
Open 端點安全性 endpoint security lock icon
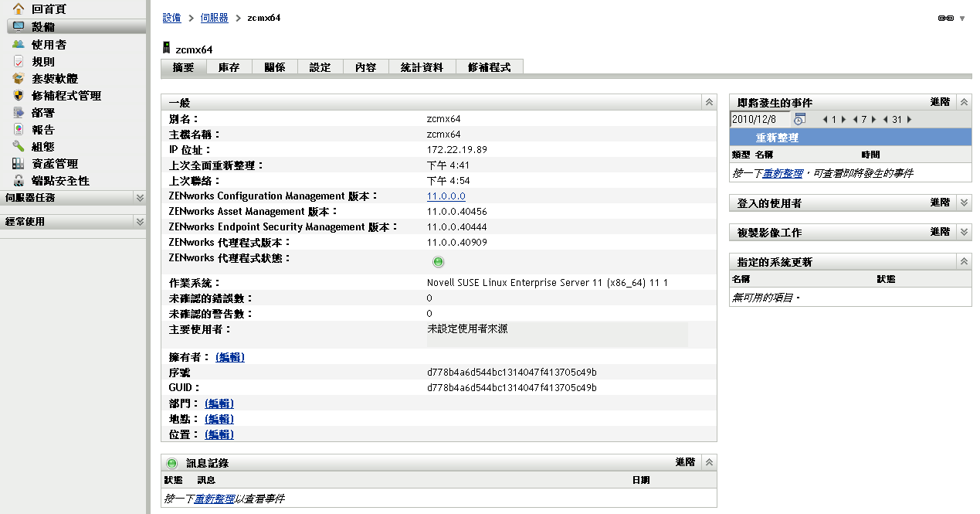tap(19, 181)
